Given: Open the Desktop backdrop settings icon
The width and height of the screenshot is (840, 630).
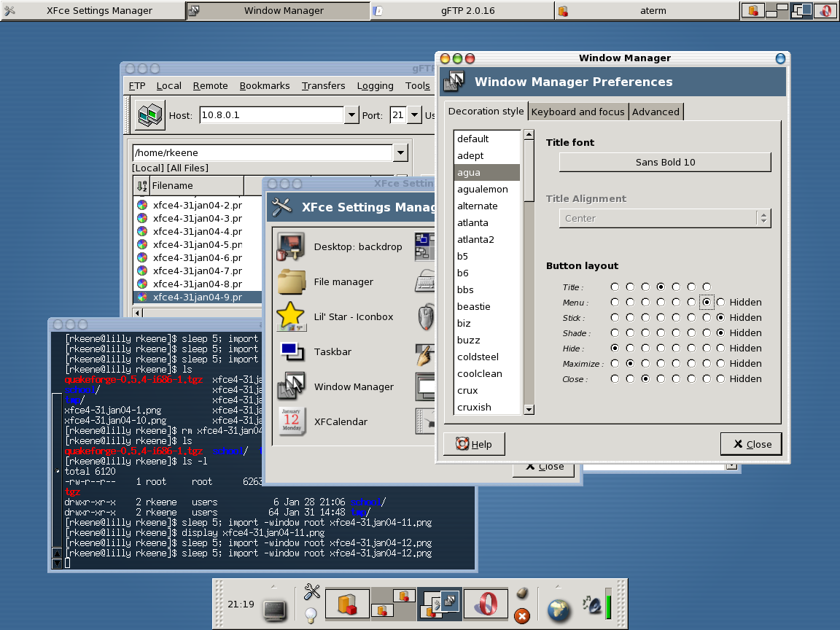Looking at the screenshot, I should pos(290,246).
